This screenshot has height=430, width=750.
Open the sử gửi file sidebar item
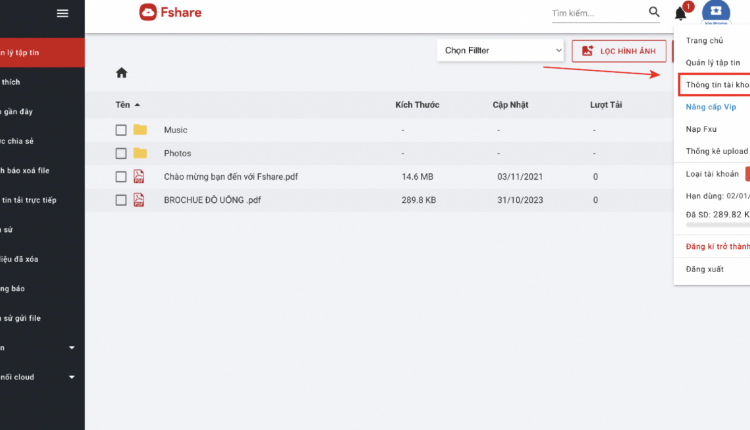(x=42, y=318)
